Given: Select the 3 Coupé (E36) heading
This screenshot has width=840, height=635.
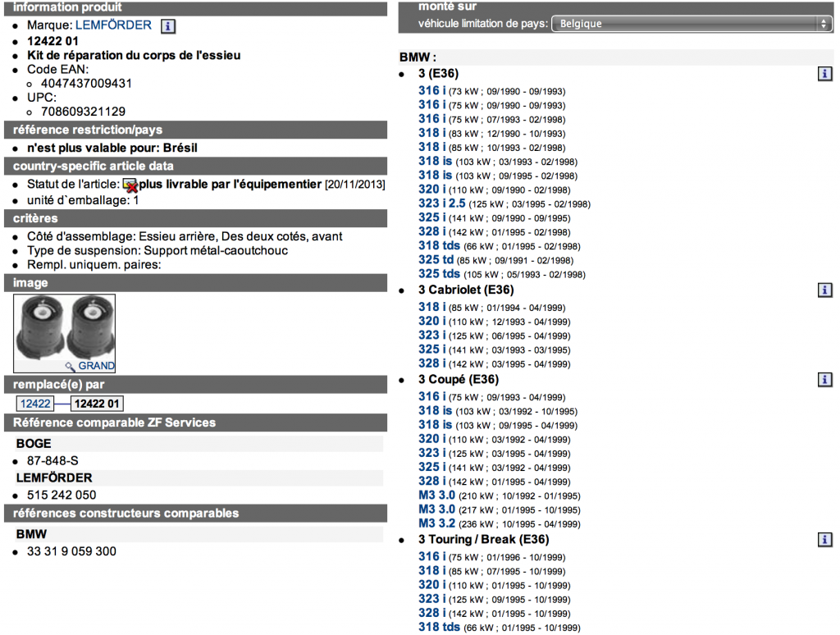Looking at the screenshot, I should point(459,379).
